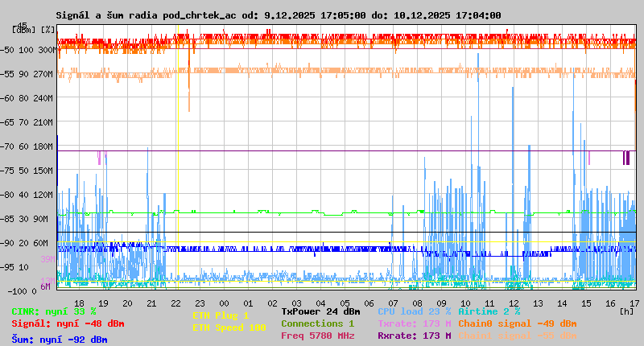Click the 'Rxrate: 173 M' legend label
The height and width of the screenshot is (346, 644).
pyautogui.click(x=415, y=336)
